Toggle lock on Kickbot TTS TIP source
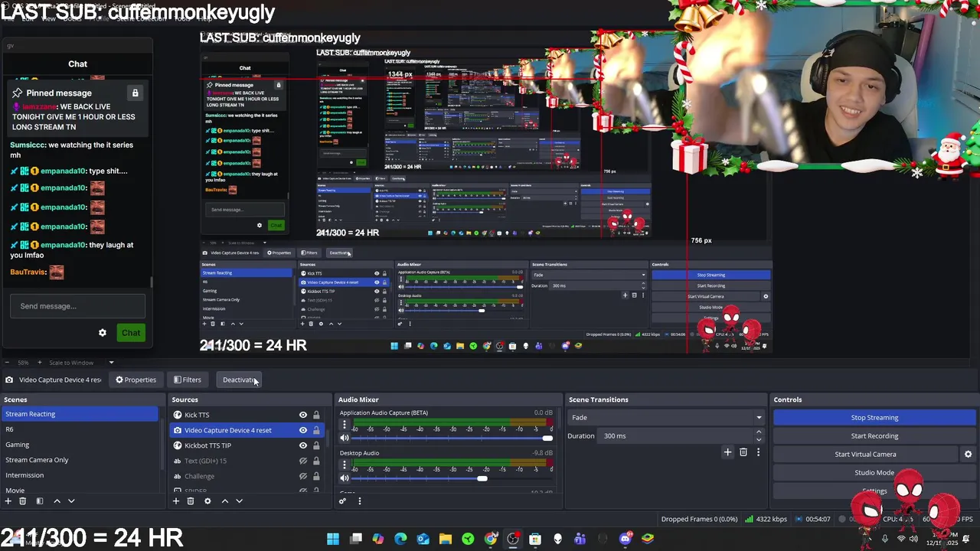 pos(316,445)
